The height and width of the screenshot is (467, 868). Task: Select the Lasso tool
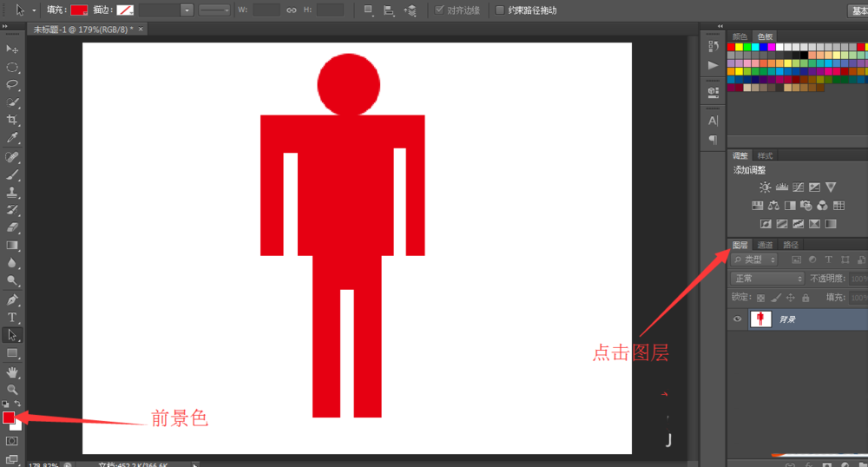click(12, 84)
